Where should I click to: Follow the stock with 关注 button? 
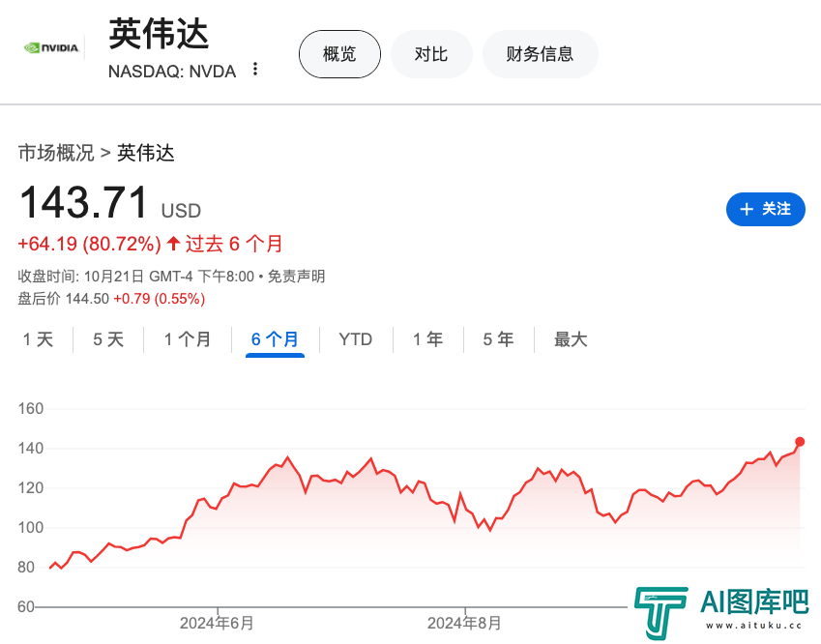click(766, 209)
